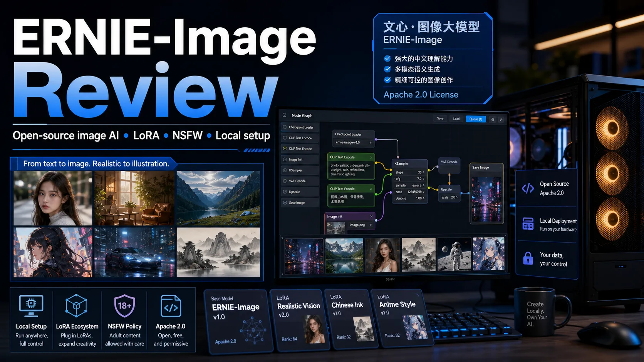Open the sampler euler a dropdown
This screenshot has height=362, width=644.
[x=410, y=185]
